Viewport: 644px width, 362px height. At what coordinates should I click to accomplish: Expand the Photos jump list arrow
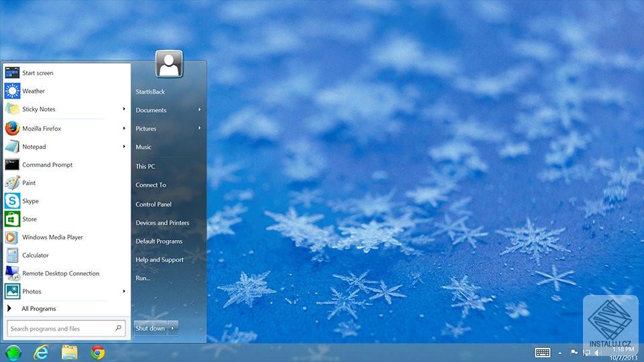click(123, 291)
